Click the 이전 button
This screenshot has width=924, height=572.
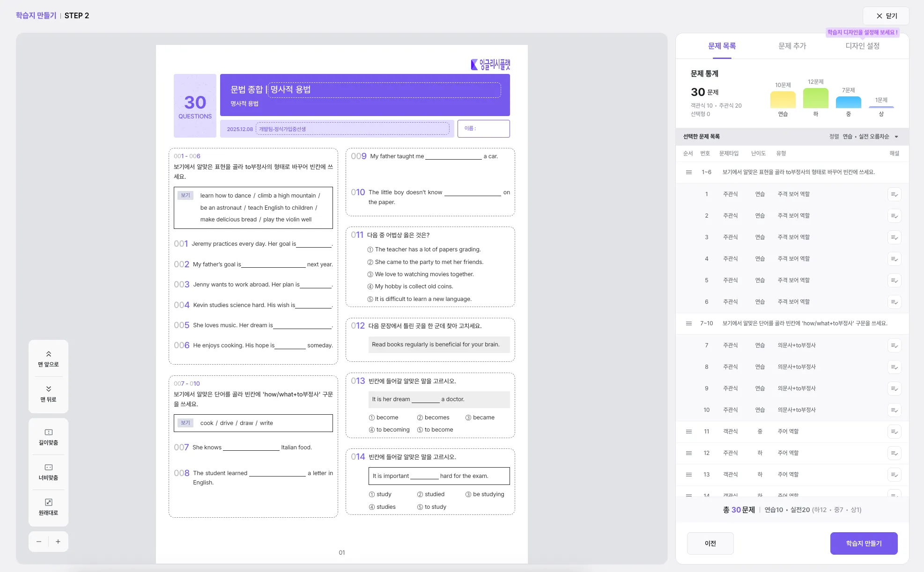click(x=710, y=543)
